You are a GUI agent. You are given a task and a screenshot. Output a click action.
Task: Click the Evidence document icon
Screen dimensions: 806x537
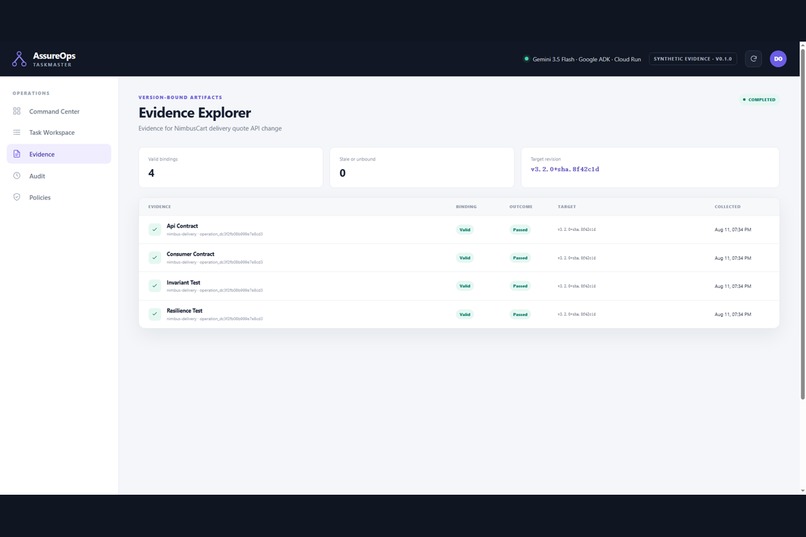click(16, 154)
